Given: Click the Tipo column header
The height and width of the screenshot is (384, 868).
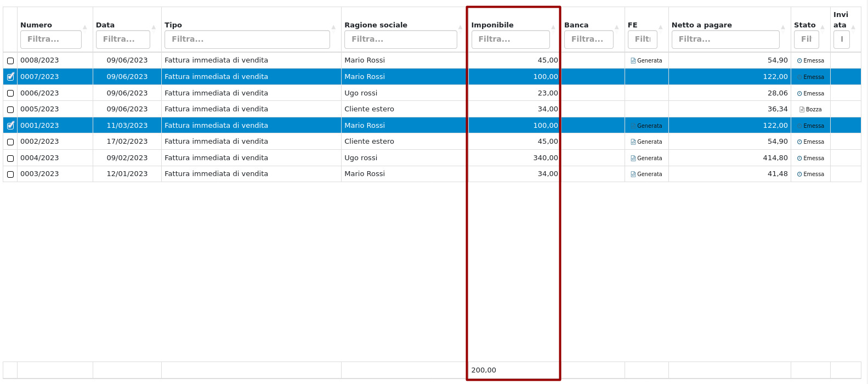Looking at the screenshot, I should 173,25.
